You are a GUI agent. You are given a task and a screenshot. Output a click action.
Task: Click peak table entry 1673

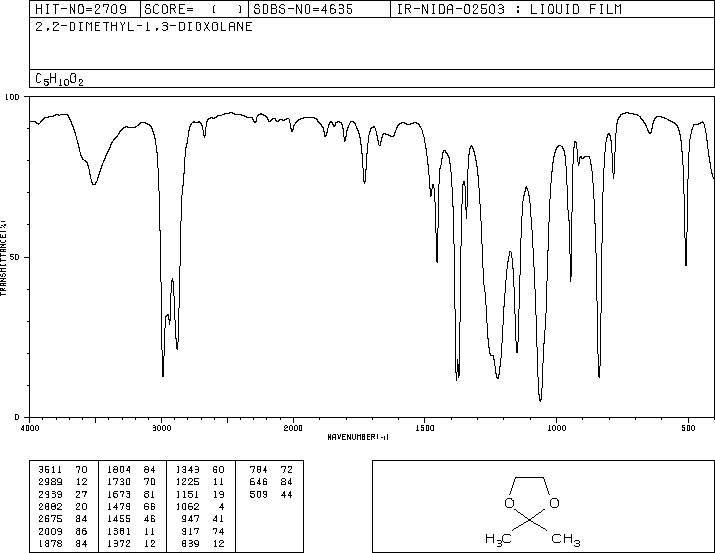coord(119,494)
